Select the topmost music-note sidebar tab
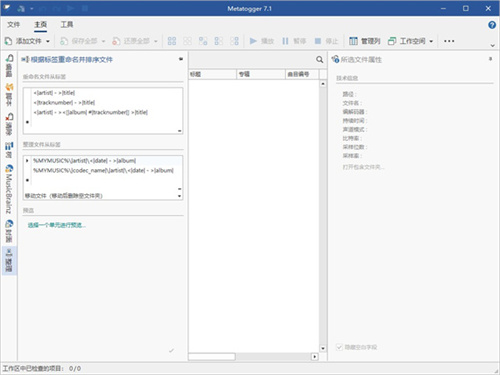 pyautogui.click(x=9, y=65)
